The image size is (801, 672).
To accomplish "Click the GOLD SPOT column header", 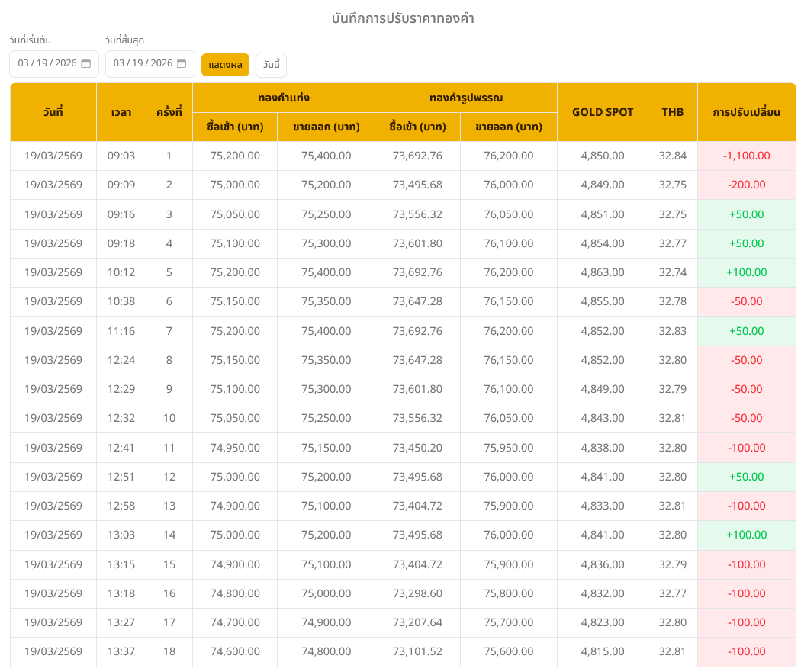I will [x=603, y=112].
